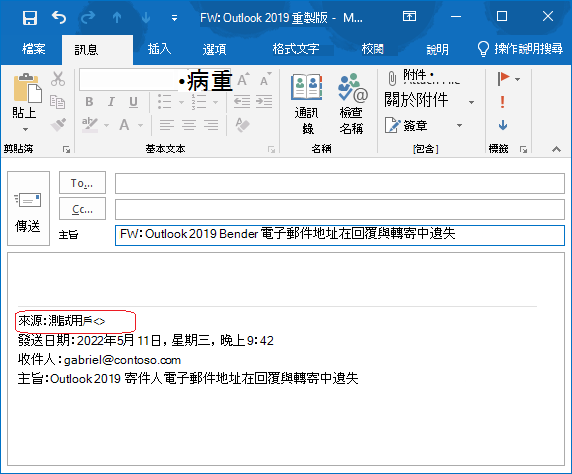Click the 貼上 (Paste) clipboard icon
The height and width of the screenshot is (474, 572).
click(x=27, y=88)
